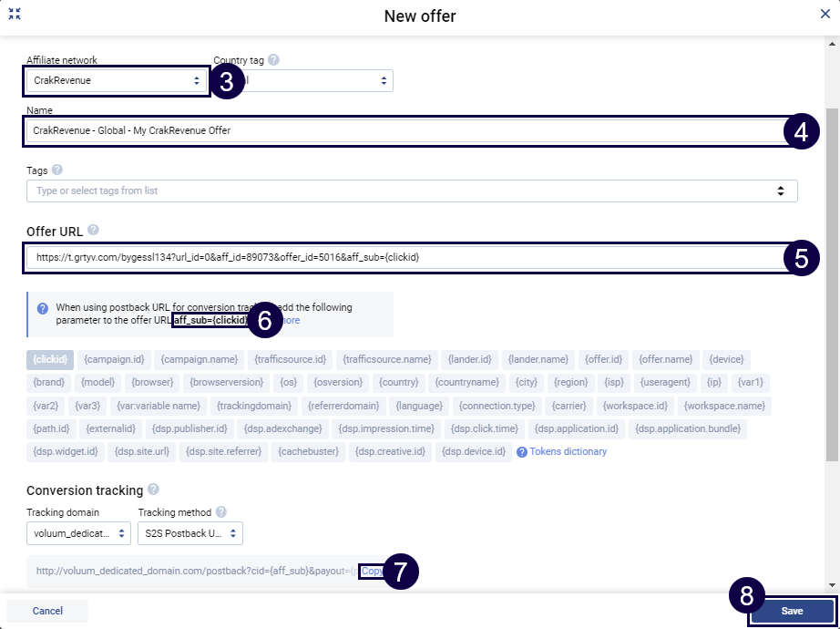840x629 pixels.
Task: Open the Tokens dictionary link
Action: (568, 451)
